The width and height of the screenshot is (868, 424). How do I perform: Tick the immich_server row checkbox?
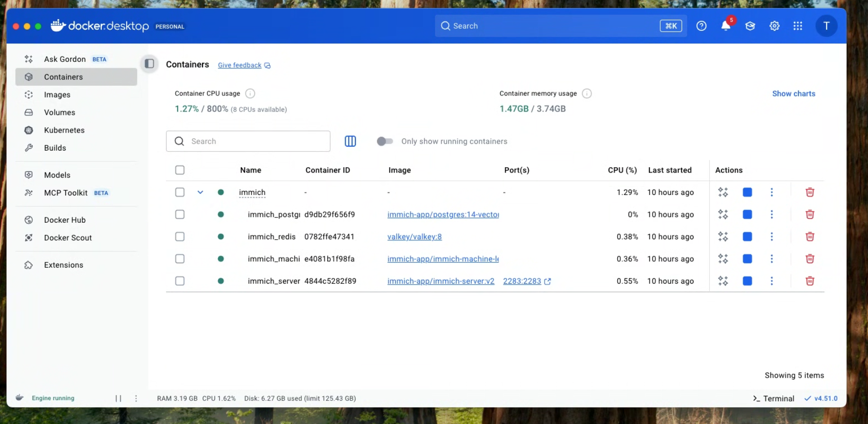coord(180,281)
